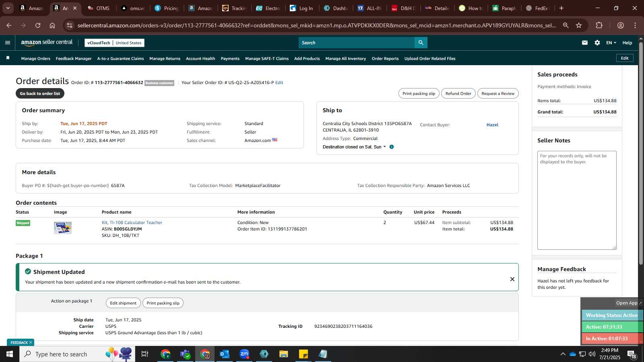
Task: Open the browser extensions puzzle icon
Action: pyautogui.click(x=599, y=25)
